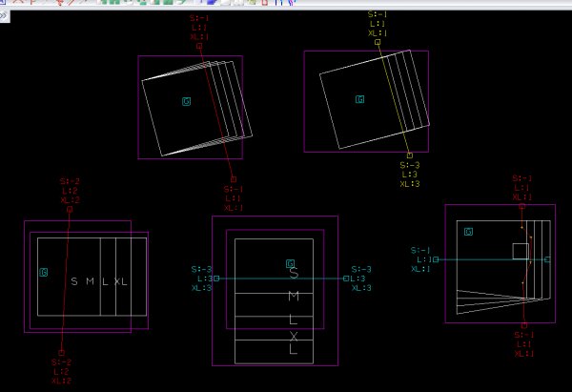Screen dimensions: 572x392
Task: Expand the double-chevron toolbar overflow at top-left
Action: point(4,17)
